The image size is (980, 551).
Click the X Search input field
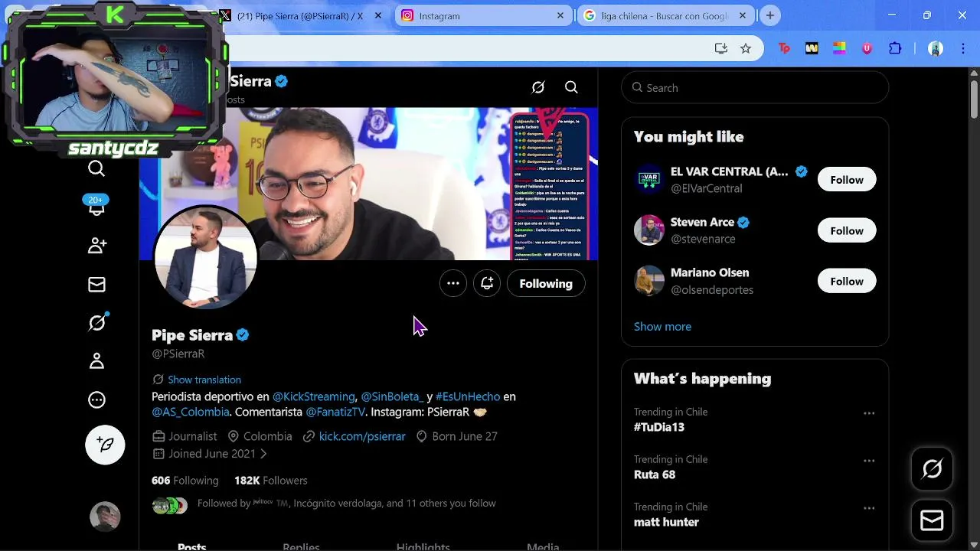pyautogui.click(x=755, y=88)
